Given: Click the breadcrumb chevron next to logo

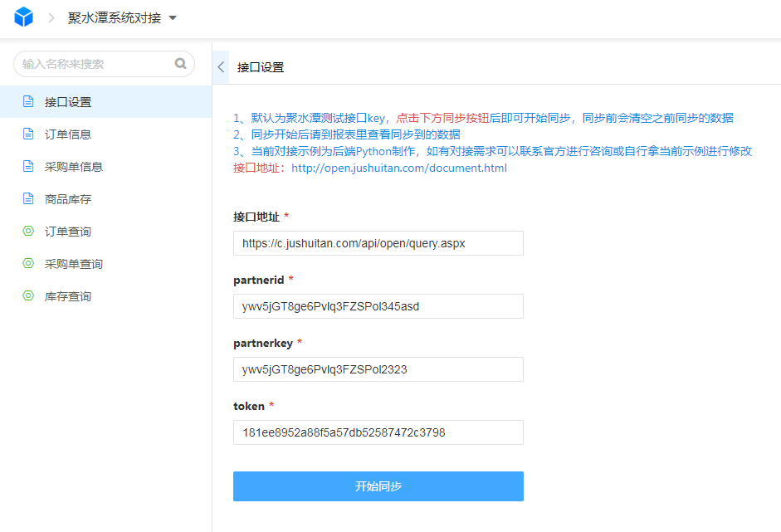Looking at the screenshot, I should [51, 18].
